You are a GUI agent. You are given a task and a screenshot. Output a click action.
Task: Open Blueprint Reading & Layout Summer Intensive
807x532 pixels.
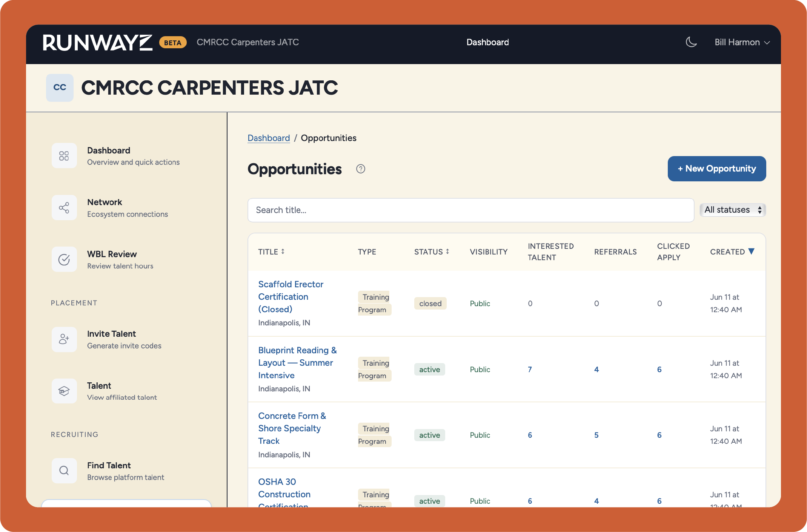(x=297, y=363)
